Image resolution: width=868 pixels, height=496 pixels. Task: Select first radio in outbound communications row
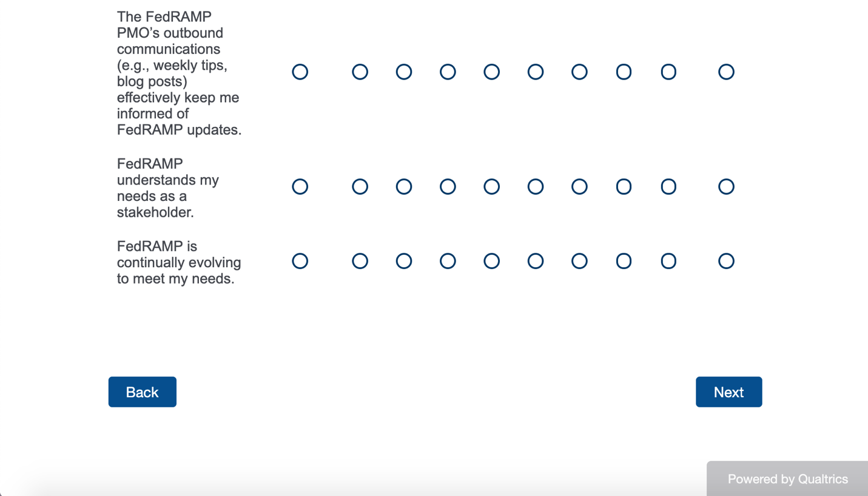pyautogui.click(x=300, y=72)
